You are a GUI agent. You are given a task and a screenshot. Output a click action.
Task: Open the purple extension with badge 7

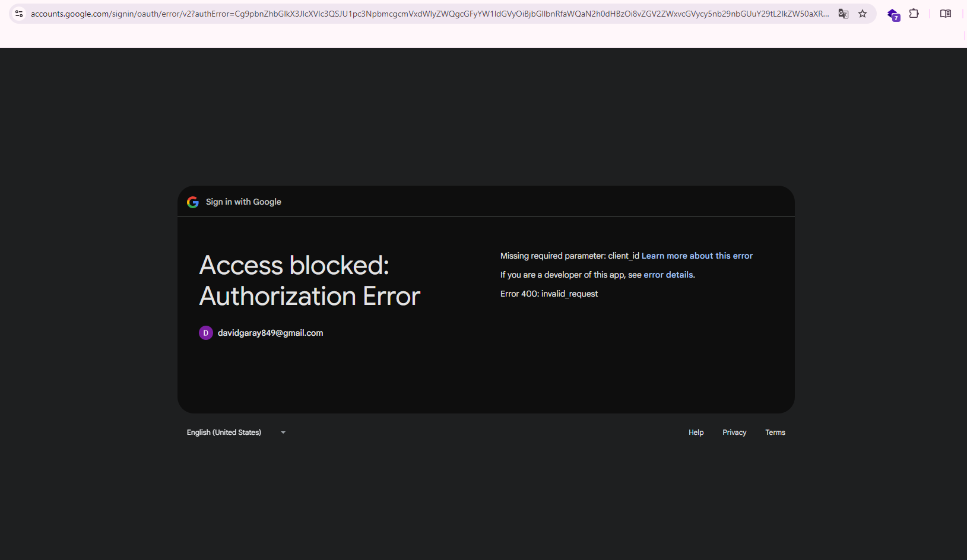(893, 14)
